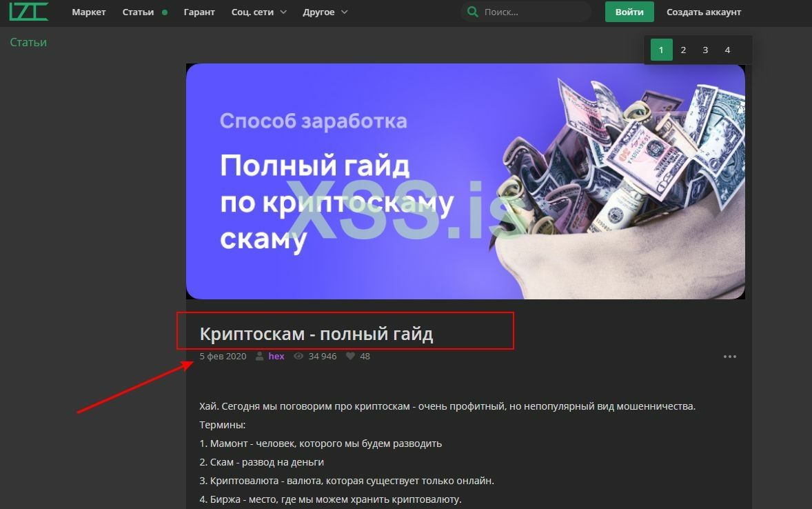Click the eye icon showing view count
The image size is (812, 509).
pyautogui.click(x=298, y=356)
